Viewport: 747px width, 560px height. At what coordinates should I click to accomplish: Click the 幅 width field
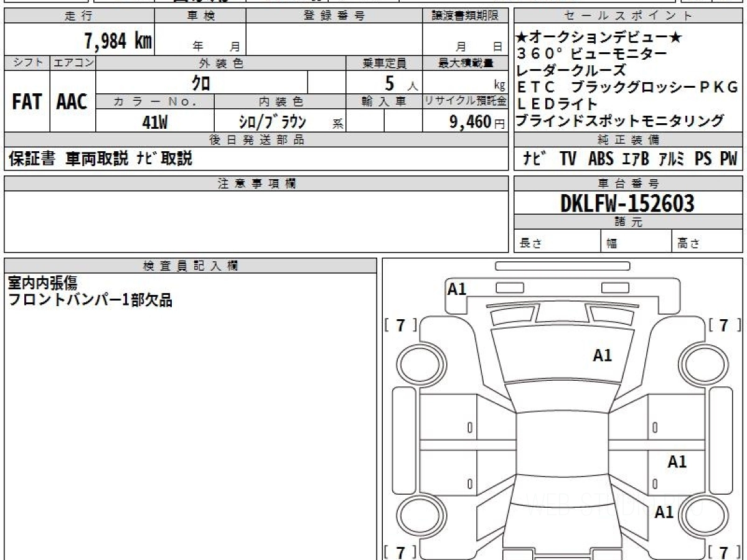point(636,241)
